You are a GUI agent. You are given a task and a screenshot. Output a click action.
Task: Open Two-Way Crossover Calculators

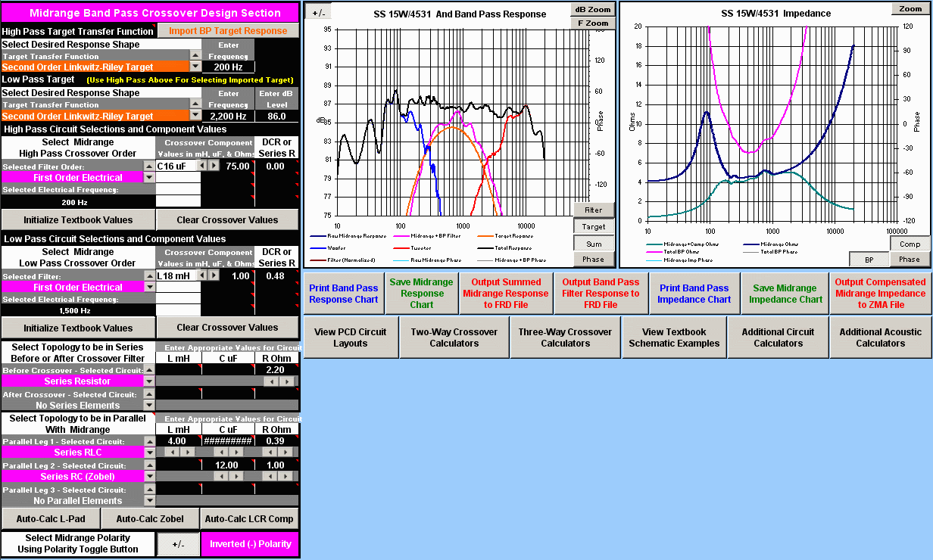click(x=454, y=338)
